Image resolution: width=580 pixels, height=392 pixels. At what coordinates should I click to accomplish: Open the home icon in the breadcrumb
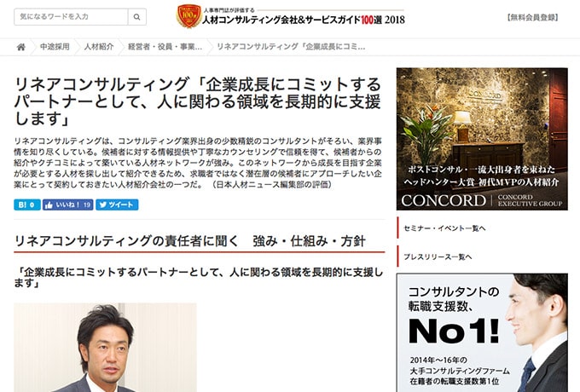click(21, 47)
